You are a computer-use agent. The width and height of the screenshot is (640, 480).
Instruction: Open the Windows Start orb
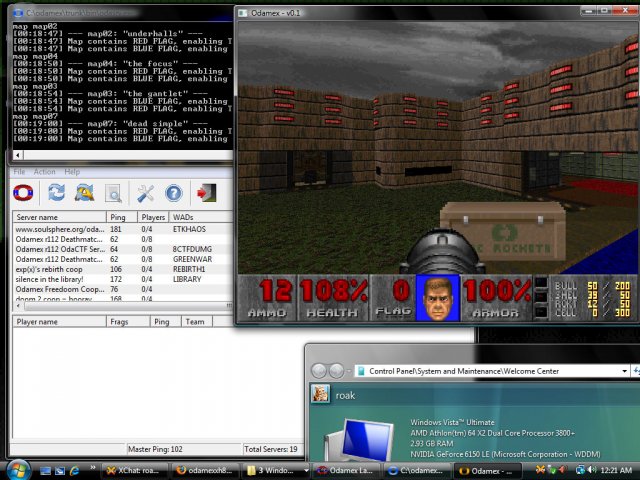click(x=18, y=469)
